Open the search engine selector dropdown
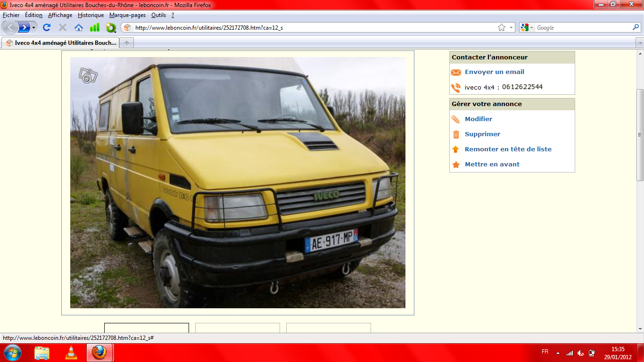The height and width of the screenshot is (362, 644). coord(527,28)
